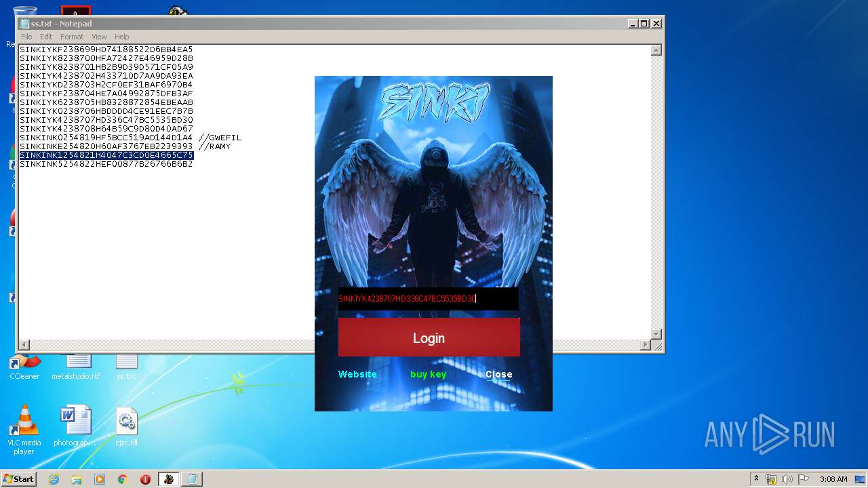The image size is (868, 488).
Task: Open the Opera browser taskbar icon
Action: [145, 479]
